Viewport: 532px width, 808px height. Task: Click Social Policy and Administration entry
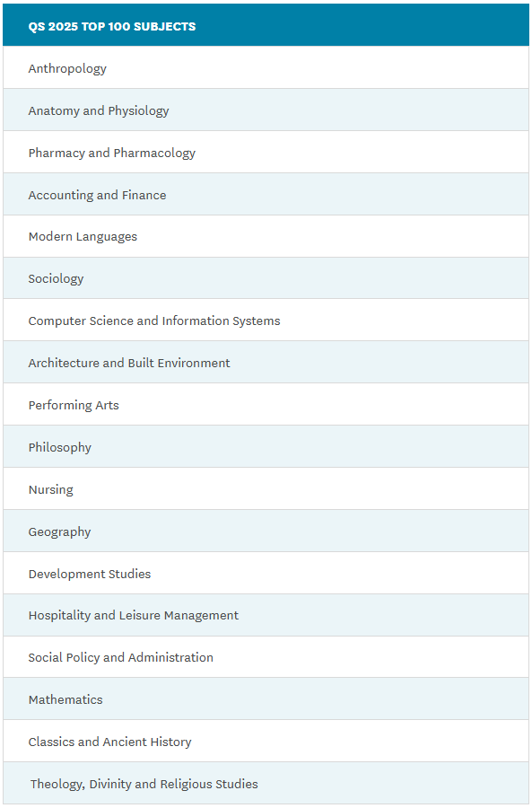[266, 657]
